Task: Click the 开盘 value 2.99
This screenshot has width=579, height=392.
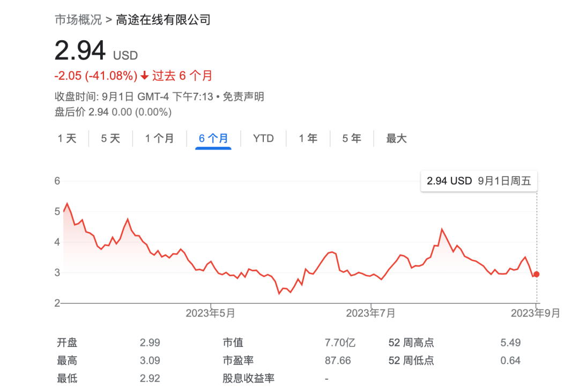Action: click(150, 343)
